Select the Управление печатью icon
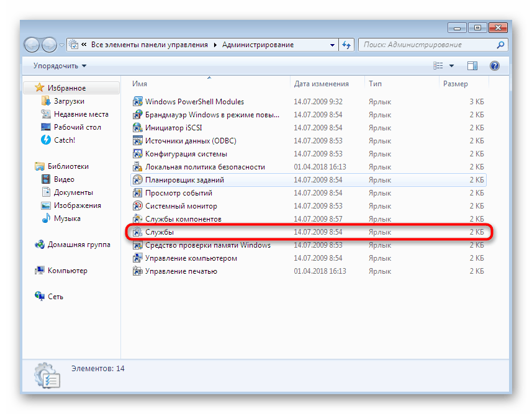 click(137, 271)
